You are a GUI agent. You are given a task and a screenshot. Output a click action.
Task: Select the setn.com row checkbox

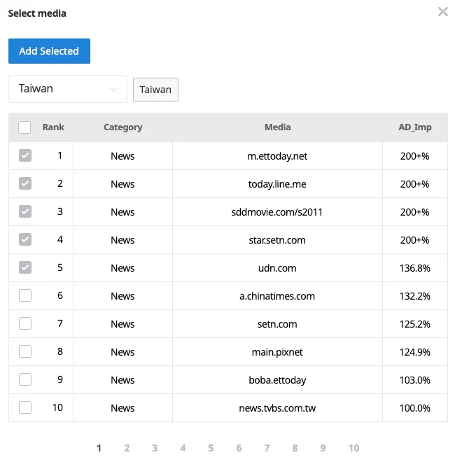(25, 323)
